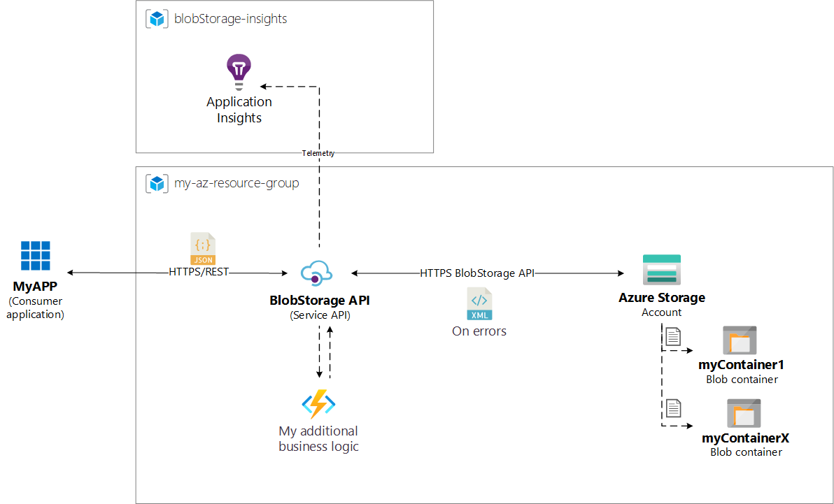The image size is (834, 504).
Task: Click the HTTPS BlobStorage API connector label
Action: pyautogui.click(x=477, y=273)
